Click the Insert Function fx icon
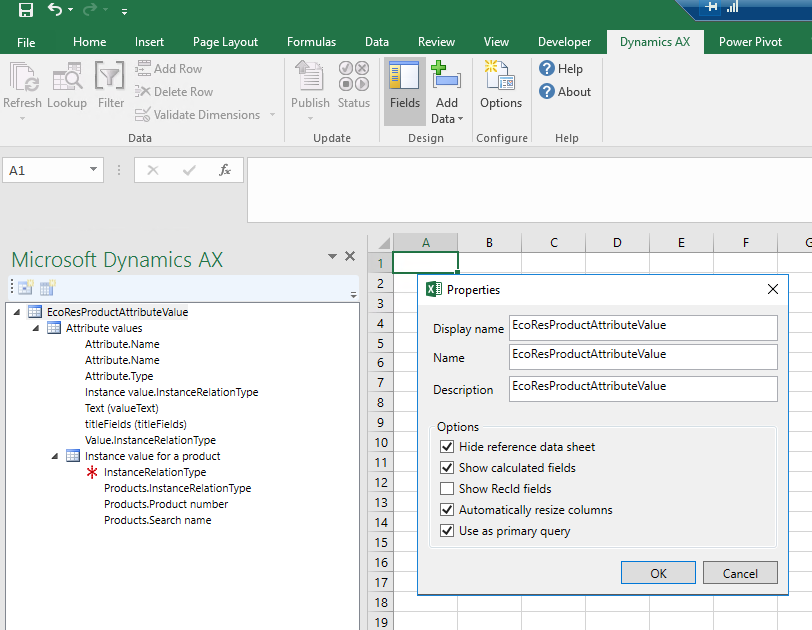Viewport: 812px width, 630px height. coord(225,170)
